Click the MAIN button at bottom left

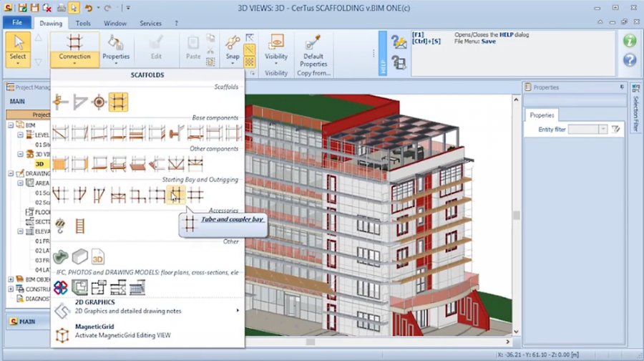tap(27, 322)
